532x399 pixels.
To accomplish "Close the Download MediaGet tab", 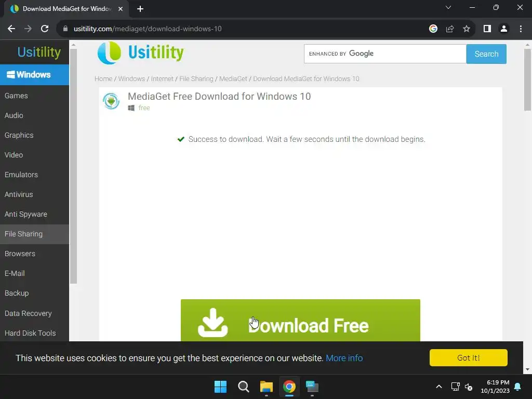I will [x=121, y=9].
